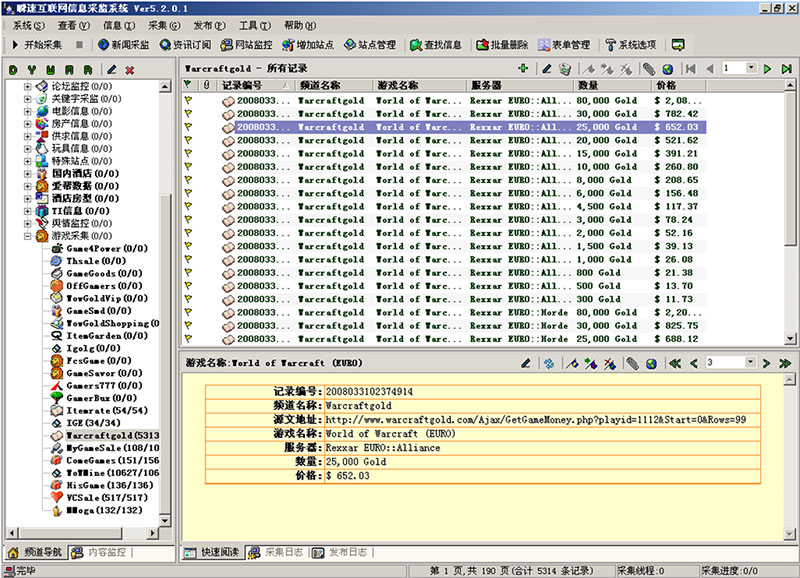Expand the 国内酒店 tree node
The width and height of the screenshot is (800, 578).
point(28,173)
